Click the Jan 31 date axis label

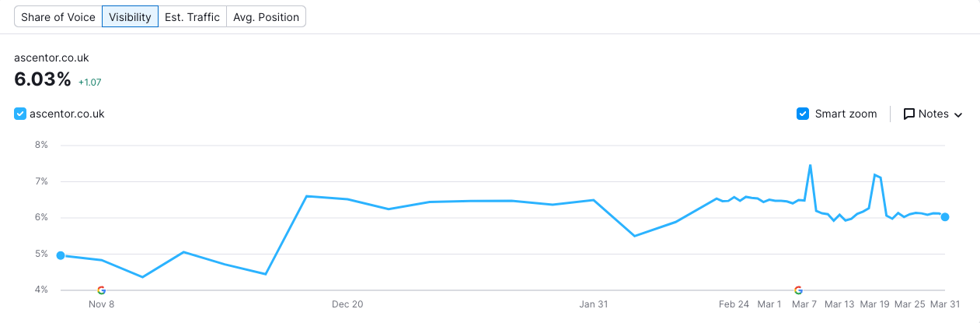pos(593,304)
